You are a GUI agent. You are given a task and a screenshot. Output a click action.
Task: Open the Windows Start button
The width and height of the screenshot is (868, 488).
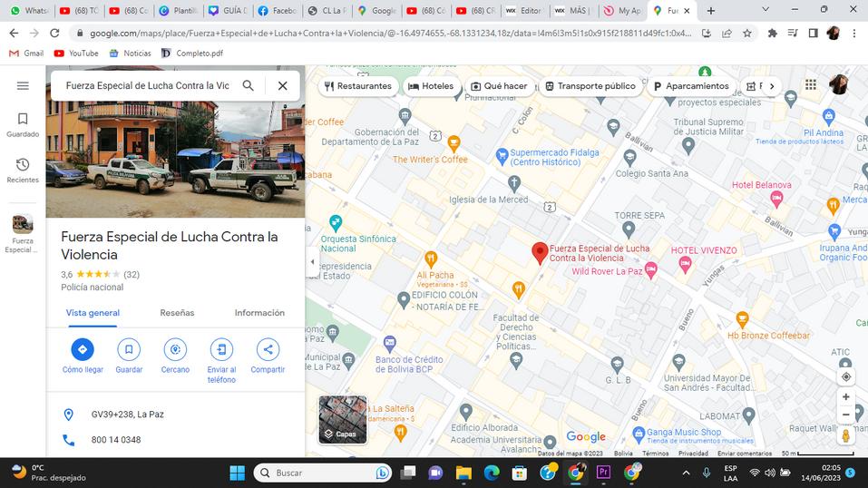(237, 473)
